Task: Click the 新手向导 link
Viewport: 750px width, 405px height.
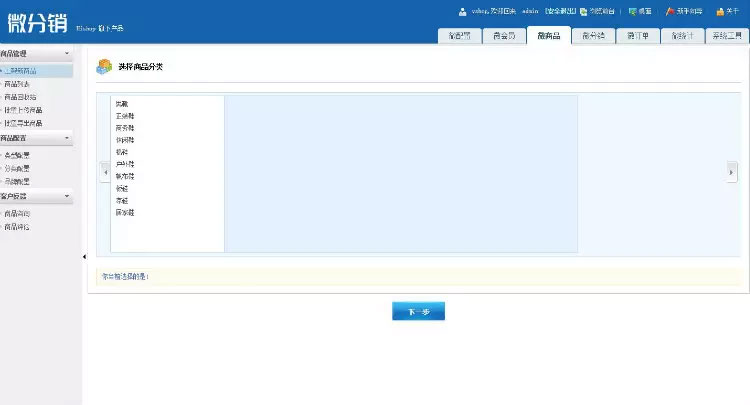Action: [689, 11]
